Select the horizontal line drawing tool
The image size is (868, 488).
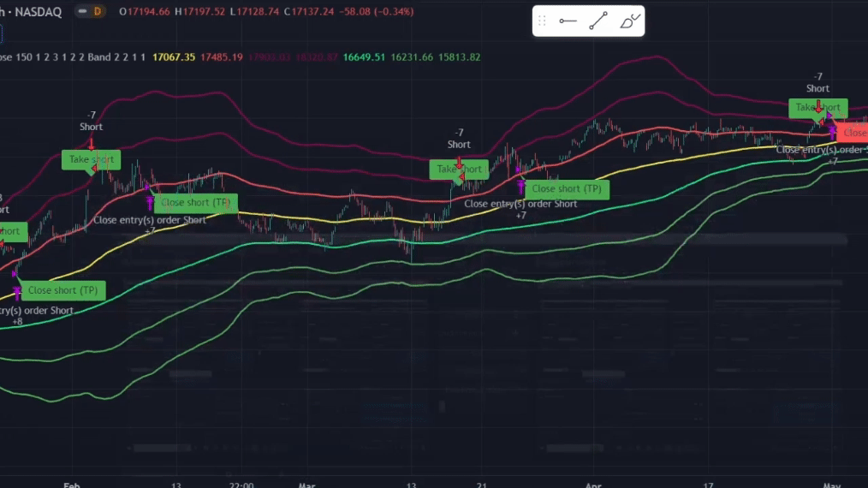[568, 21]
